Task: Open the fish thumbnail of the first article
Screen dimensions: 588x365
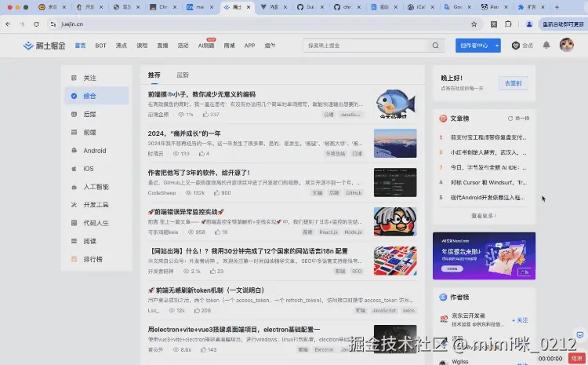Action: (x=395, y=104)
